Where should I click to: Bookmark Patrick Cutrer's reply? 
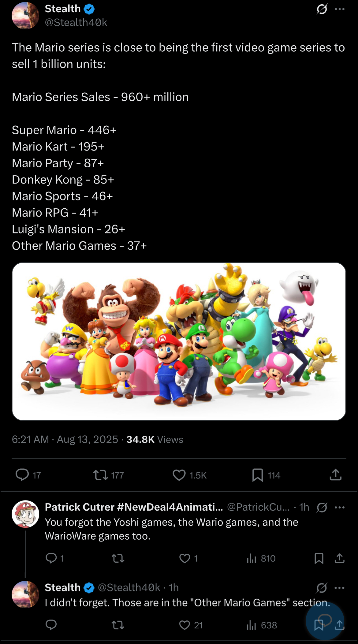(319, 558)
